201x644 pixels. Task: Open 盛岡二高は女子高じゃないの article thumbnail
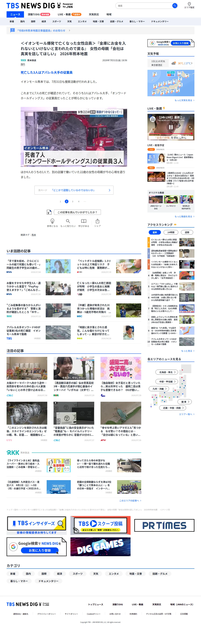pos(121,368)
